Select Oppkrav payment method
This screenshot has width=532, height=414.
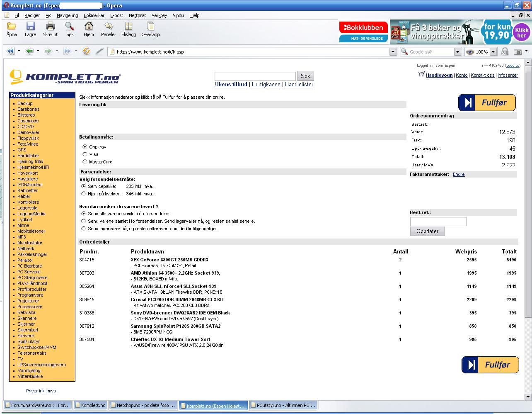tap(85, 147)
